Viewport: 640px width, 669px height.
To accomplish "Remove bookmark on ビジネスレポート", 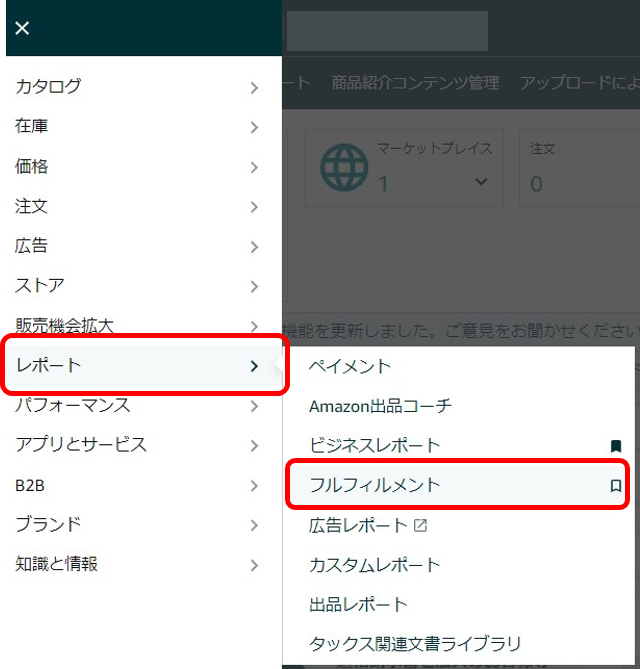I will coord(616,446).
